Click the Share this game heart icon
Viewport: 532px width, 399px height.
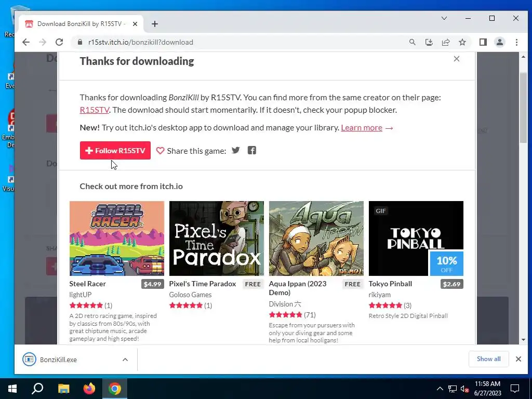click(x=160, y=150)
